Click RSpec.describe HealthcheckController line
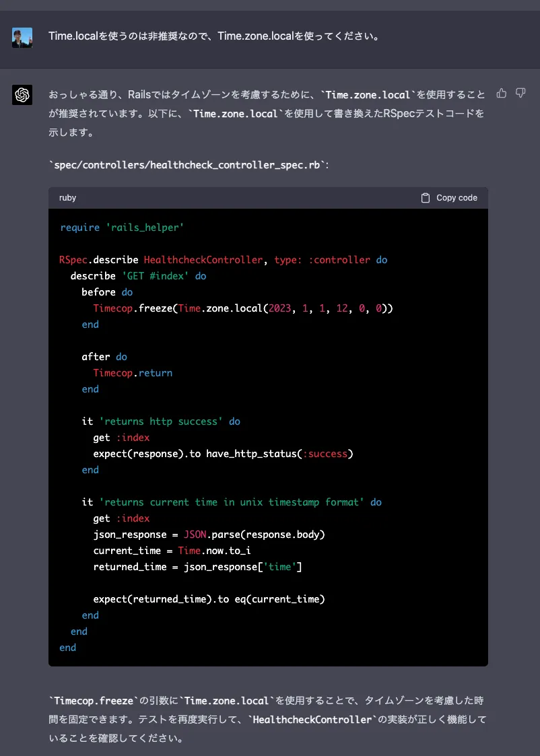The width and height of the screenshot is (540, 756). tap(223, 260)
